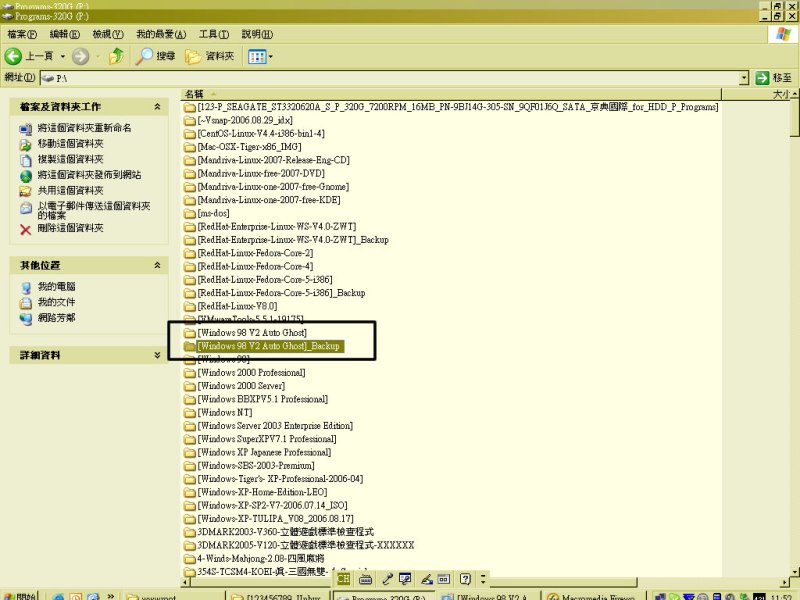Click the 將這個資料夾發佈到網站 link
Viewport: 800px width, 600px height.
point(89,175)
